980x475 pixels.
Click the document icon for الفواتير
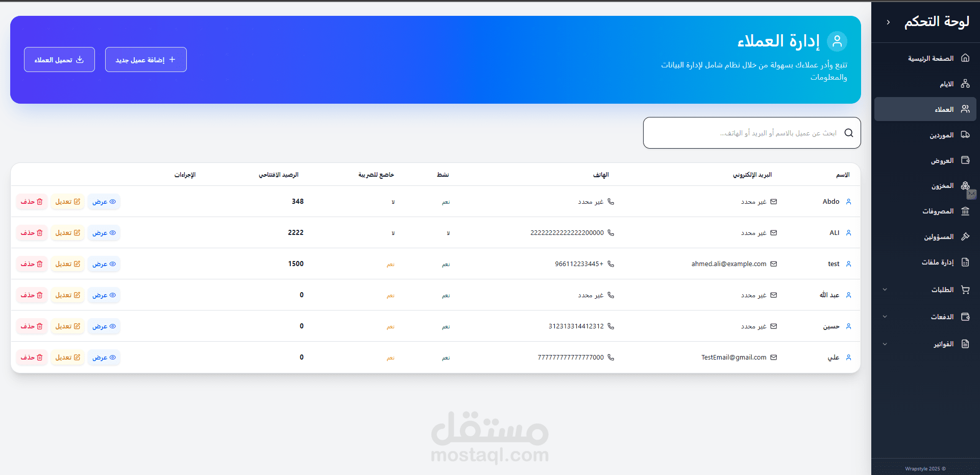click(x=965, y=344)
